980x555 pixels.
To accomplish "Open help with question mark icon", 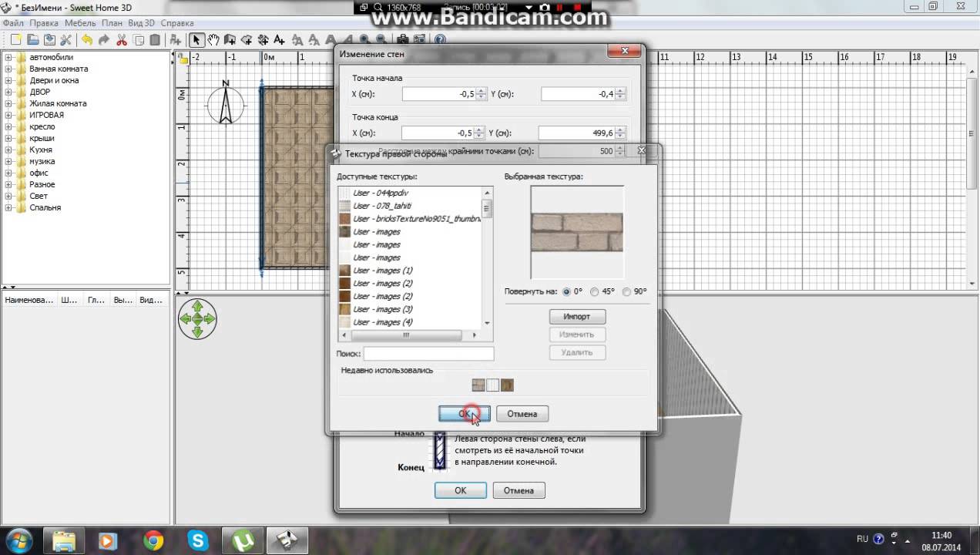I will pyautogui.click(x=440, y=39).
